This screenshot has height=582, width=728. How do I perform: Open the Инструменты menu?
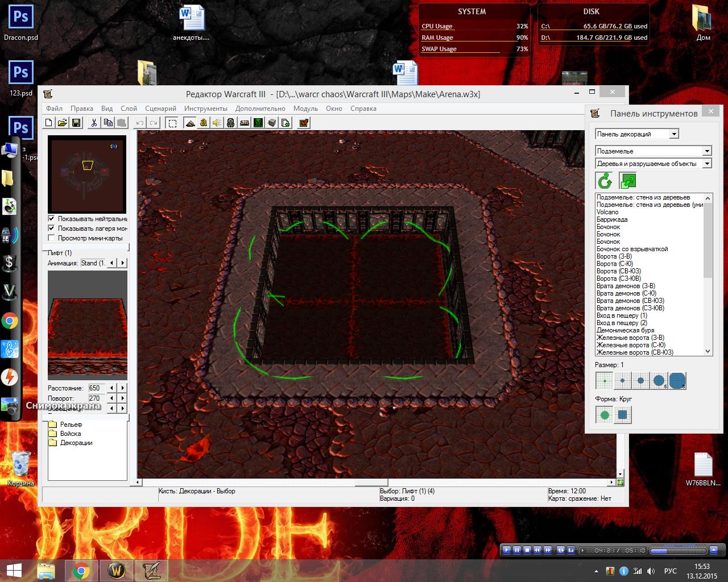tap(206, 109)
